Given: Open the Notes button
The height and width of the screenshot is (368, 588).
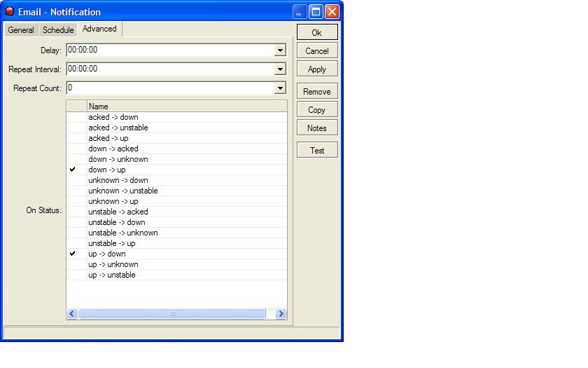Looking at the screenshot, I should [317, 128].
